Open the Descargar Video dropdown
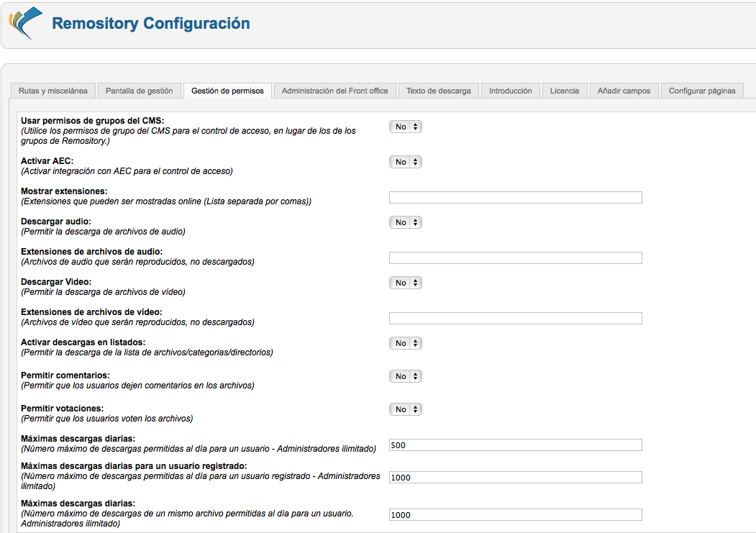The height and width of the screenshot is (533, 756). click(406, 283)
